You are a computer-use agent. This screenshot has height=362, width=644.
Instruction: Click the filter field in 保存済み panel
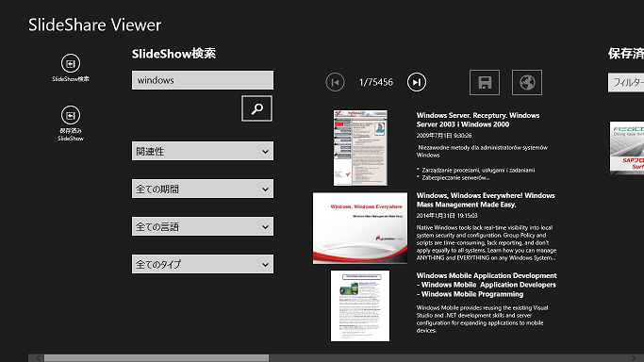click(626, 83)
